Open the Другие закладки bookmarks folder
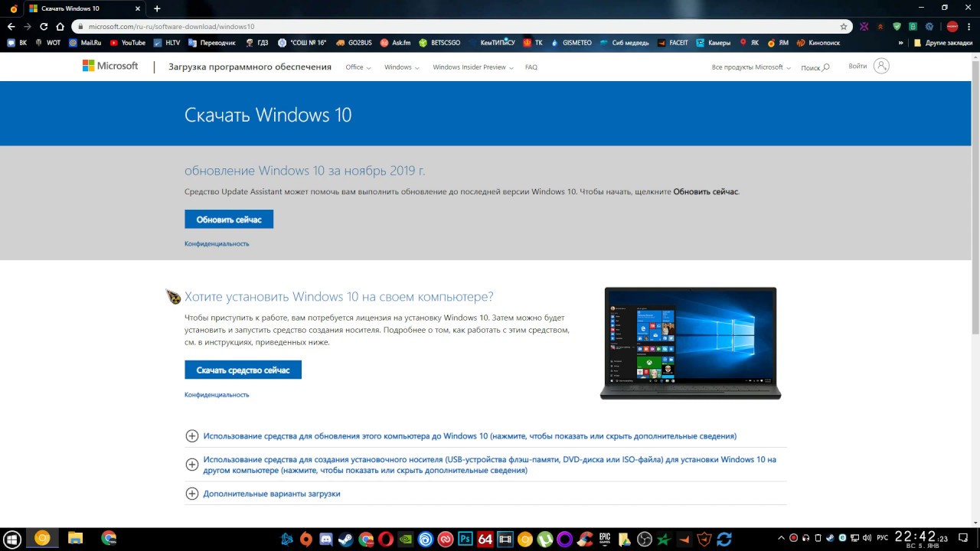 pyautogui.click(x=943, y=43)
